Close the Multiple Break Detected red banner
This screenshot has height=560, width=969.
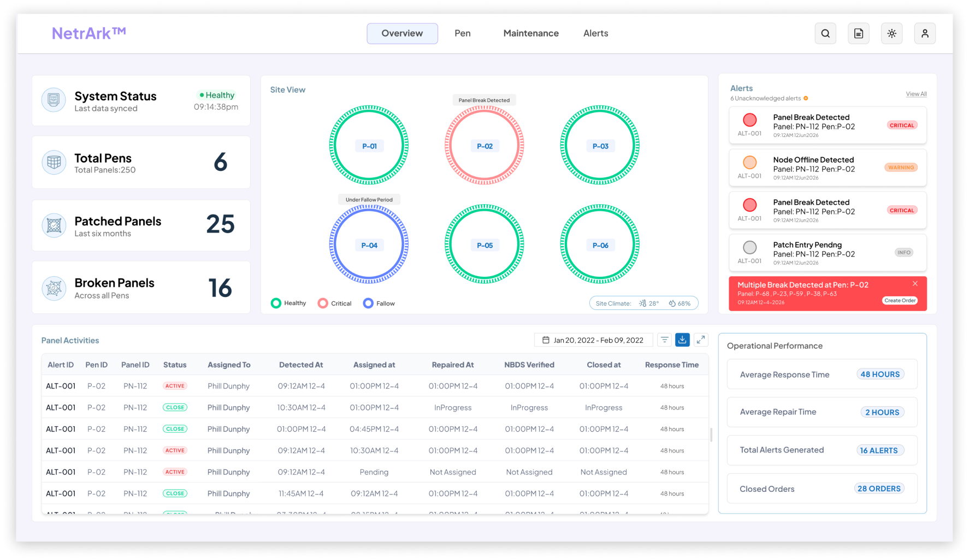click(x=915, y=284)
